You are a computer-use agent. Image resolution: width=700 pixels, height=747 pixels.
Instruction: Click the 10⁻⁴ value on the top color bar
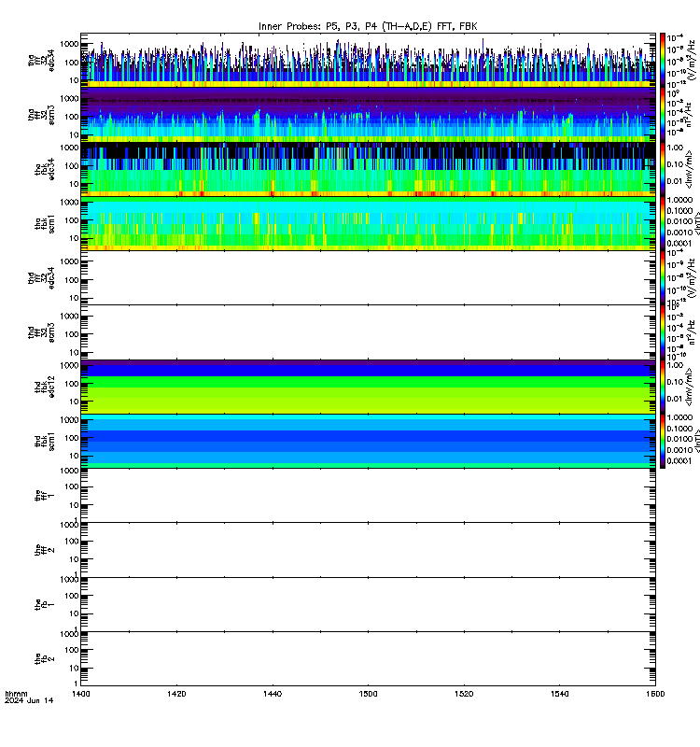coord(675,37)
